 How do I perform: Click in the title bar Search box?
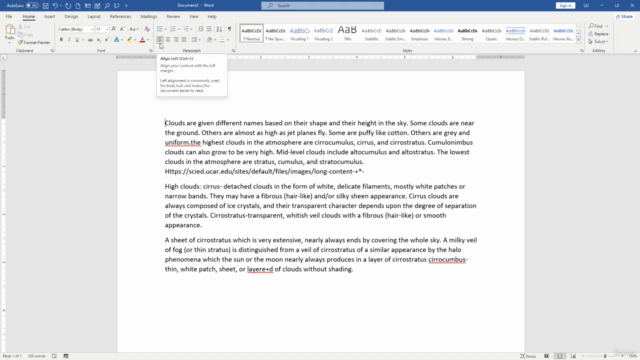pos(322,6)
